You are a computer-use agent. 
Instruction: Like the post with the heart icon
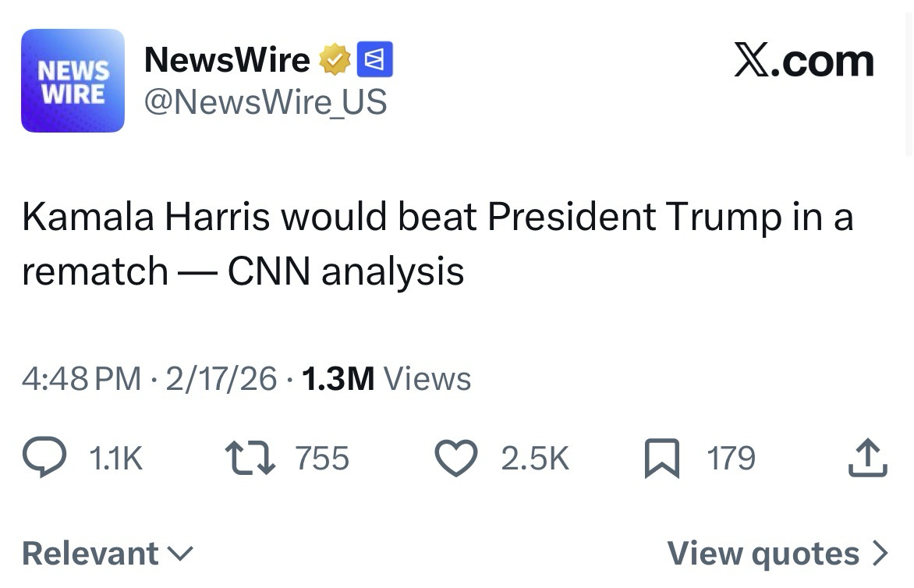point(455,459)
